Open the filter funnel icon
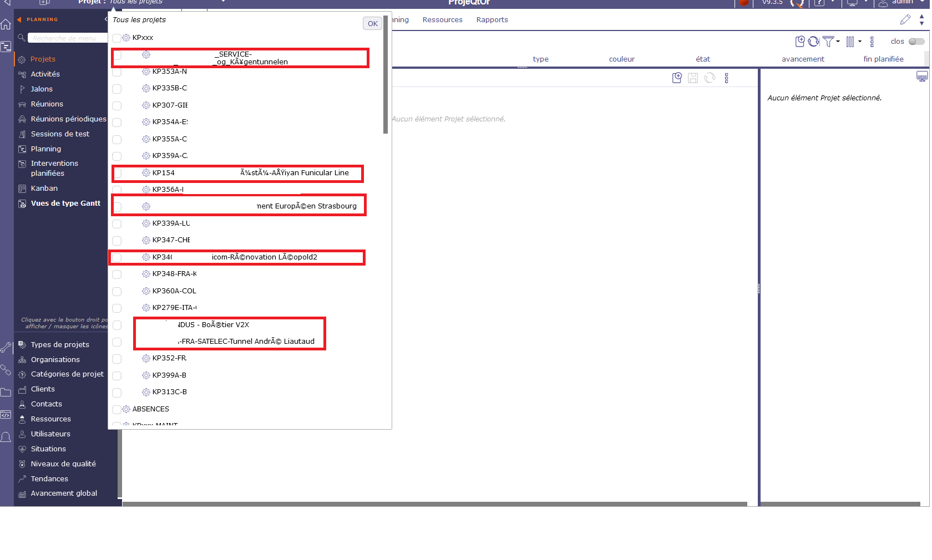This screenshot has width=932, height=560. 828,42
